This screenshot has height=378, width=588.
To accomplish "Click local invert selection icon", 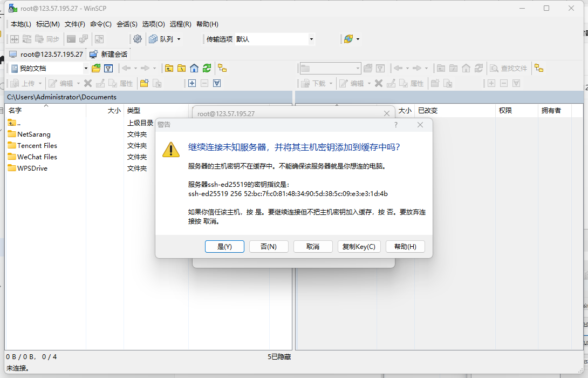I will (217, 83).
